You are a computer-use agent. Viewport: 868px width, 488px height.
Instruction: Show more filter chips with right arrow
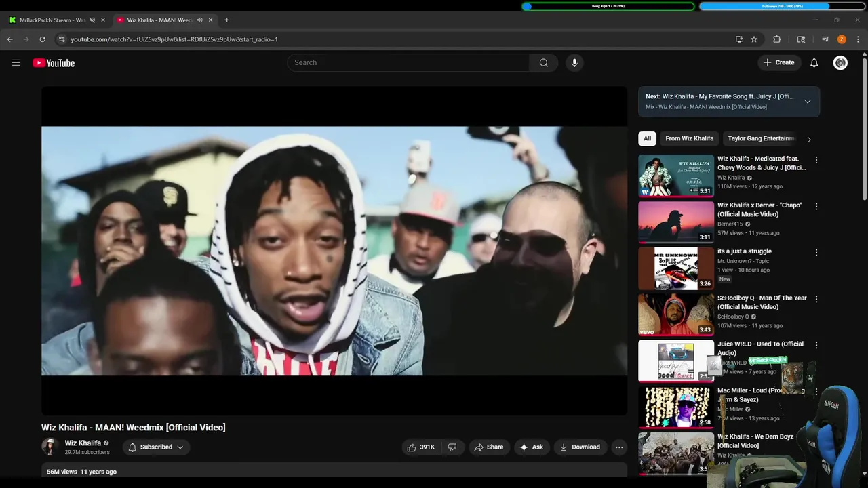[809, 139]
